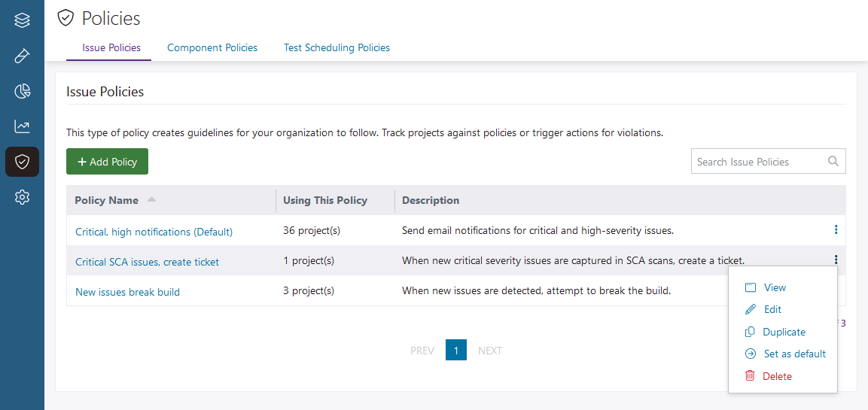Click the trend line chart sidebar icon
Viewport: 868px width, 410px height.
point(22,126)
